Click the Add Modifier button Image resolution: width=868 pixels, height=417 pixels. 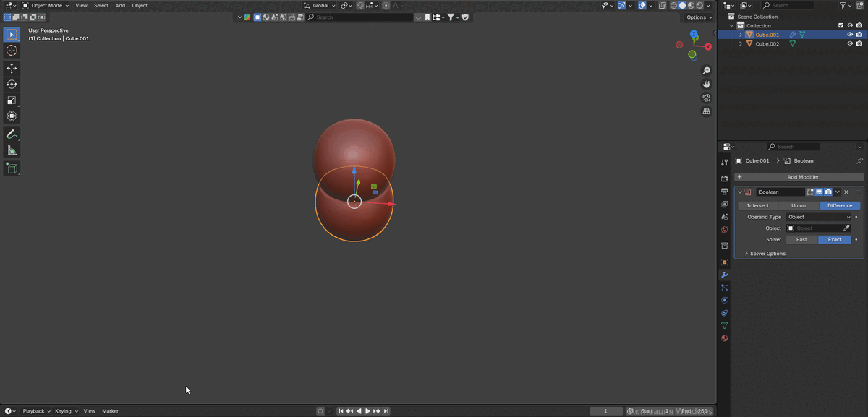coord(799,177)
